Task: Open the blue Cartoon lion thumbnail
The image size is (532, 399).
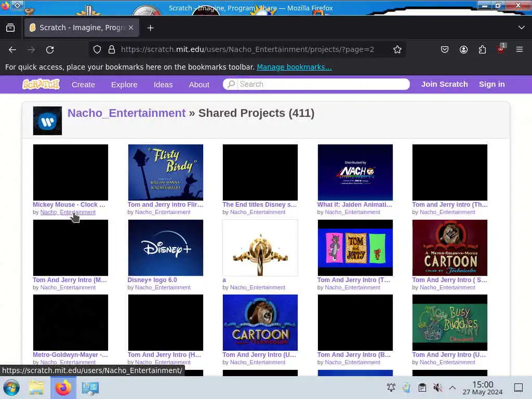Action: (x=260, y=322)
